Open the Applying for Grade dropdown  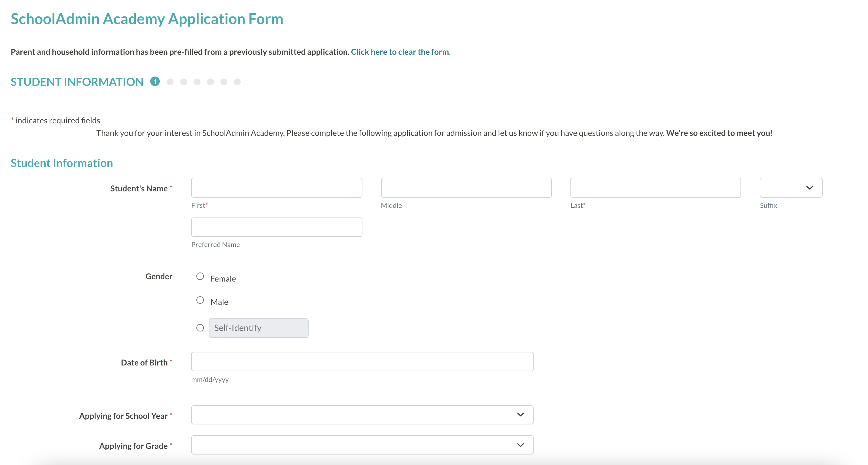tap(362, 445)
